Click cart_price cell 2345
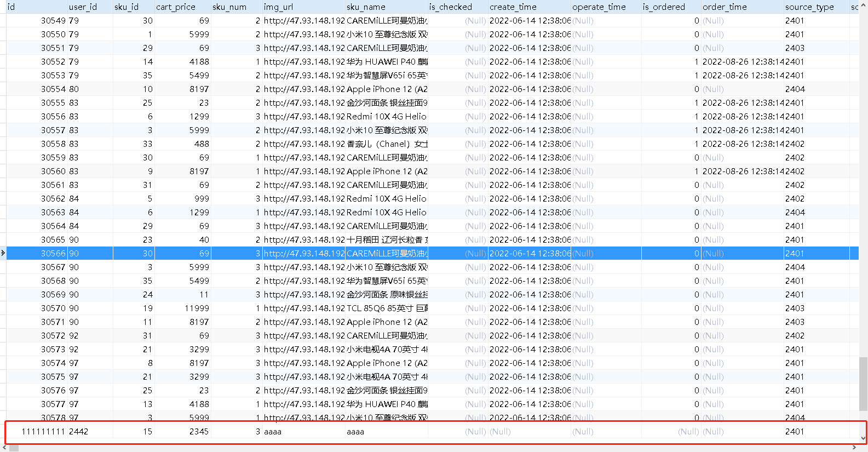868x452 pixels. [183, 431]
